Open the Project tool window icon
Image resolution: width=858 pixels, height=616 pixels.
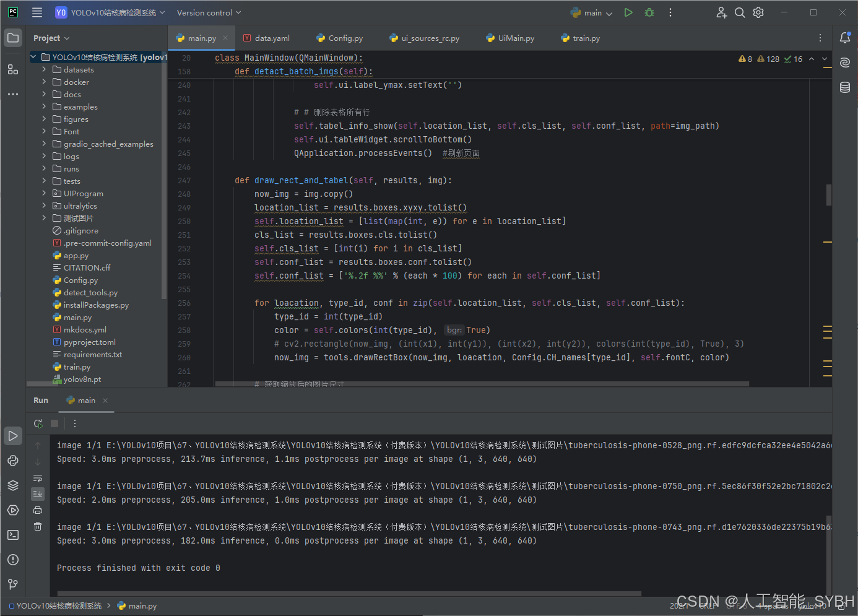[13, 38]
